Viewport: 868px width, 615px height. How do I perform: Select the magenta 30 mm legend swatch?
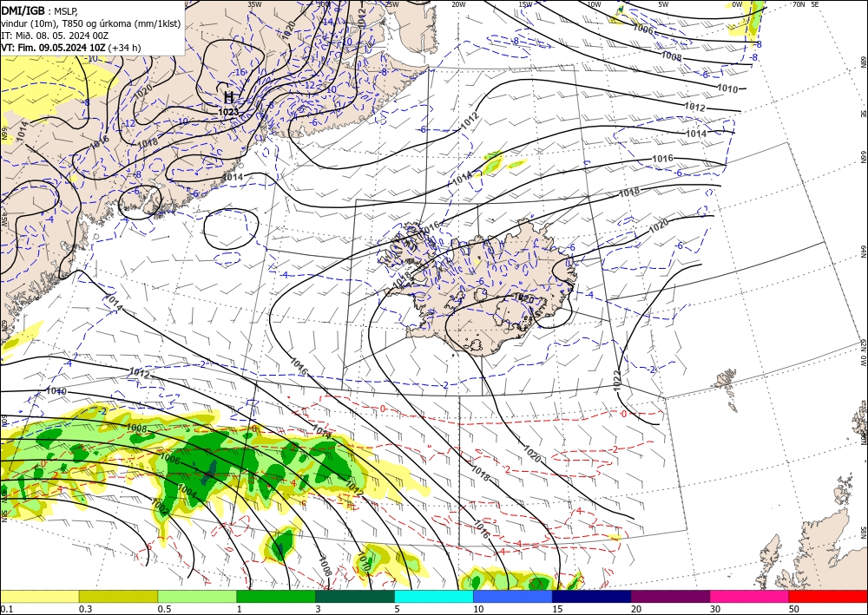tap(750, 596)
